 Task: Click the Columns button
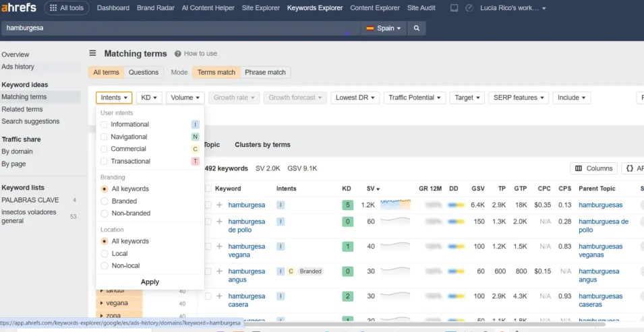593,168
